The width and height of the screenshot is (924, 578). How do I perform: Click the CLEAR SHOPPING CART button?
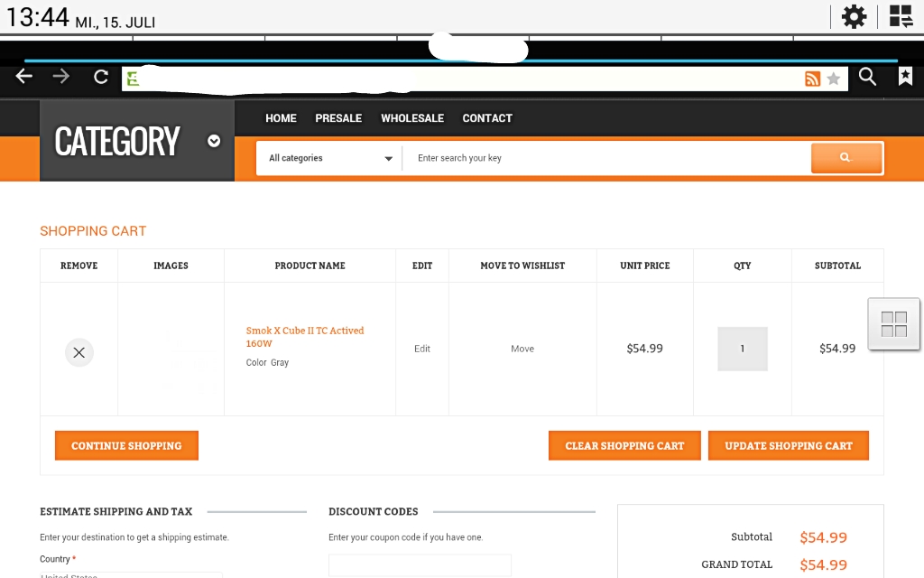[x=624, y=446]
